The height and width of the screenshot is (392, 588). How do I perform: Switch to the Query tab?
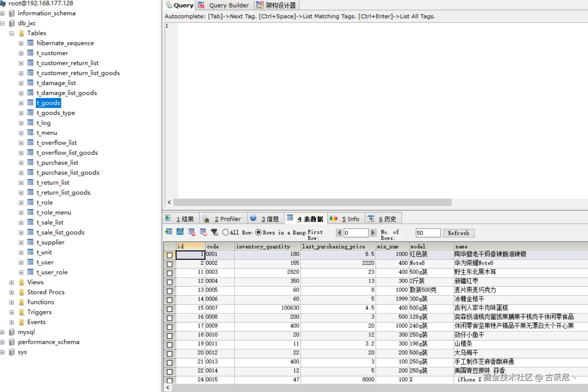179,5
